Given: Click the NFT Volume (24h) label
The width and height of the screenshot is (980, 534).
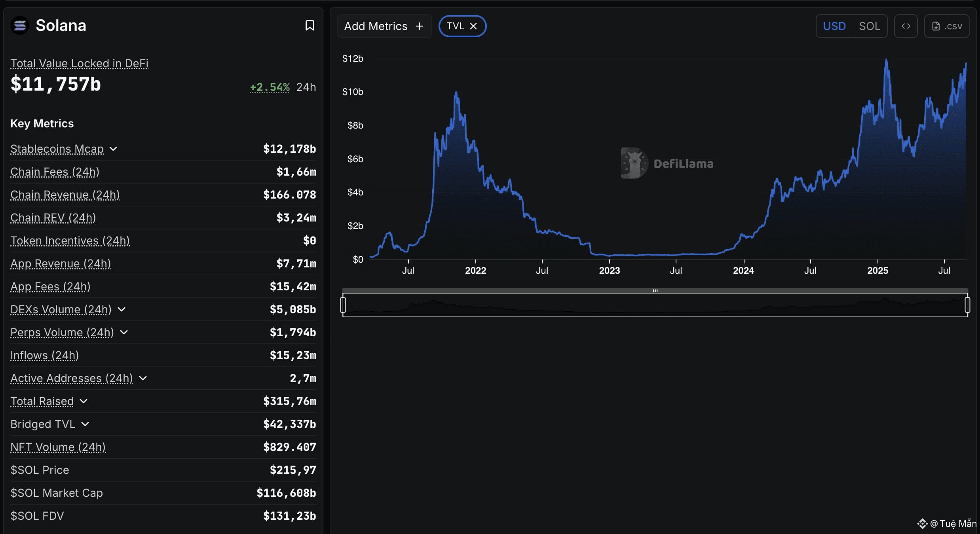Looking at the screenshot, I should tap(58, 447).
